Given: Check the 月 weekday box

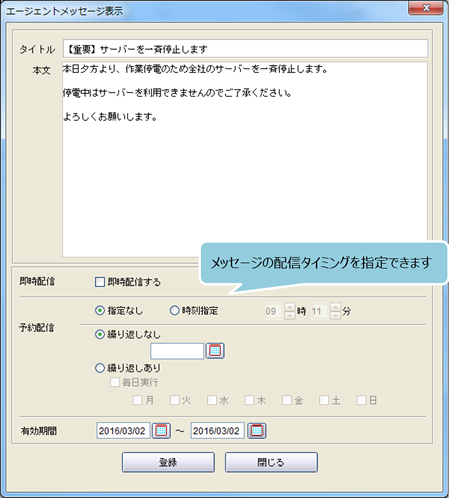Looking at the screenshot, I should pyautogui.click(x=137, y=400).
